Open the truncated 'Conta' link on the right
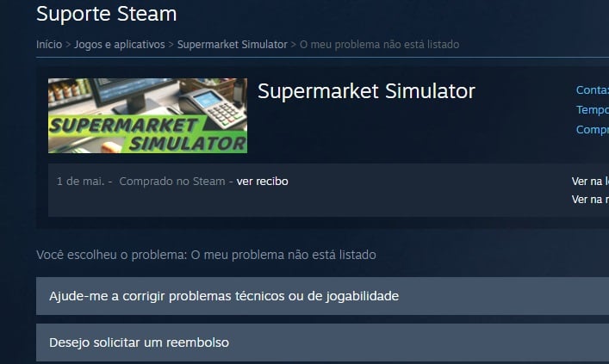609x364 pixels. coord(593,90)
